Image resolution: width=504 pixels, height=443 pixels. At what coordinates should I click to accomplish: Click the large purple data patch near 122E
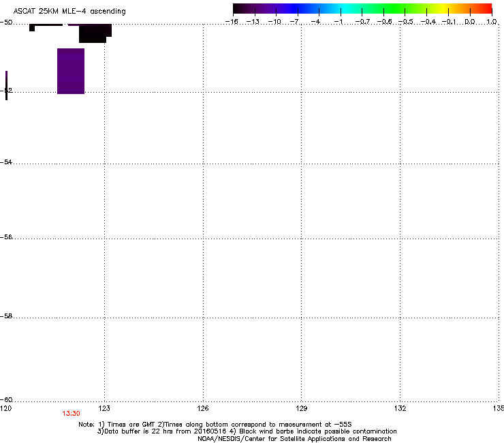pos(71,71)
